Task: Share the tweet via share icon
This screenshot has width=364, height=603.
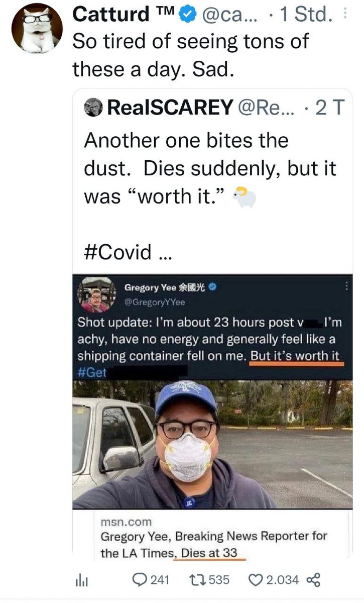Action: coord(312,579)
